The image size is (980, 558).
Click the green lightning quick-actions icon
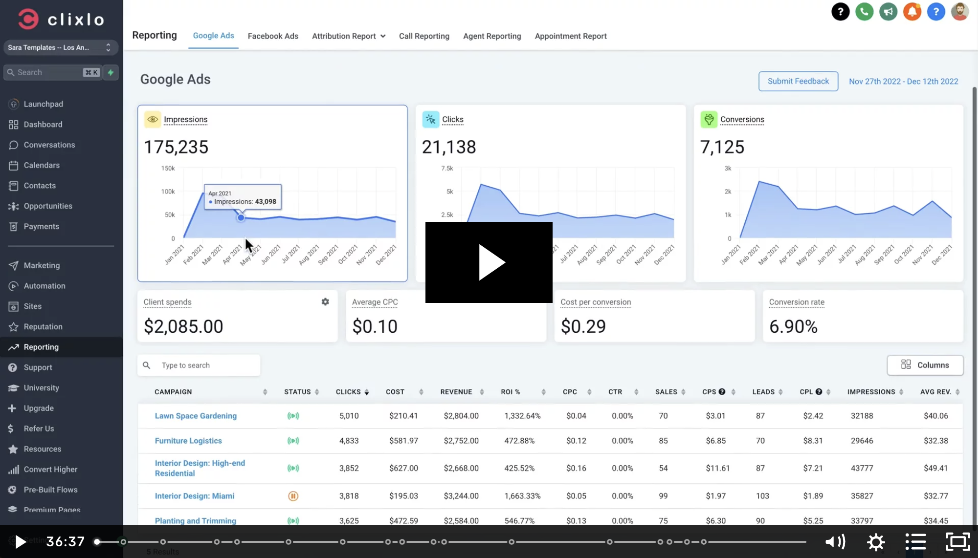click(111, 72)
